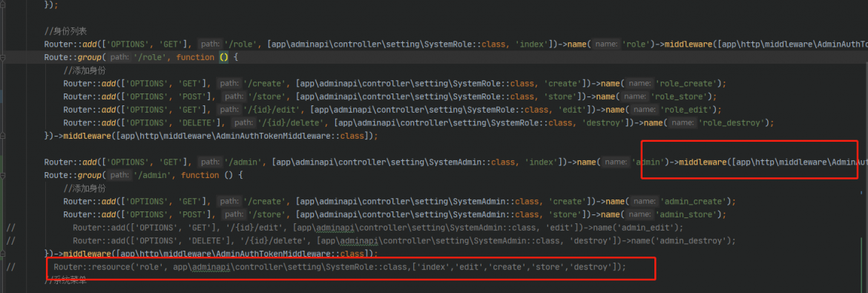
Task: Click the editor's vertical scrollbar on right edge
Action: (865, 146)
